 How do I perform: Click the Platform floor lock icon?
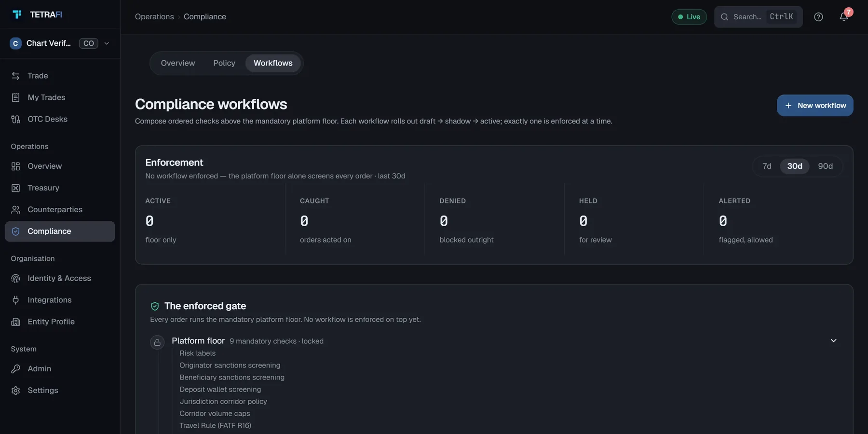click(x=157, y=342)
